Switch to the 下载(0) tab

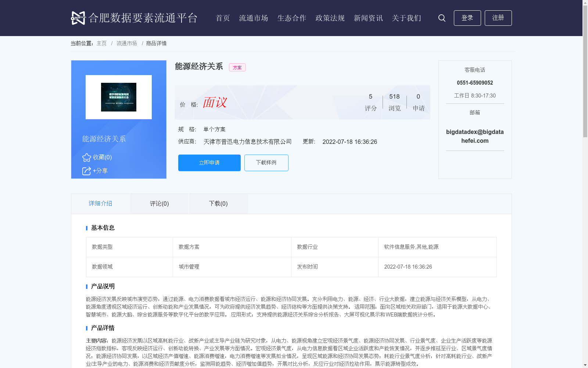click(x=218, y=204)
